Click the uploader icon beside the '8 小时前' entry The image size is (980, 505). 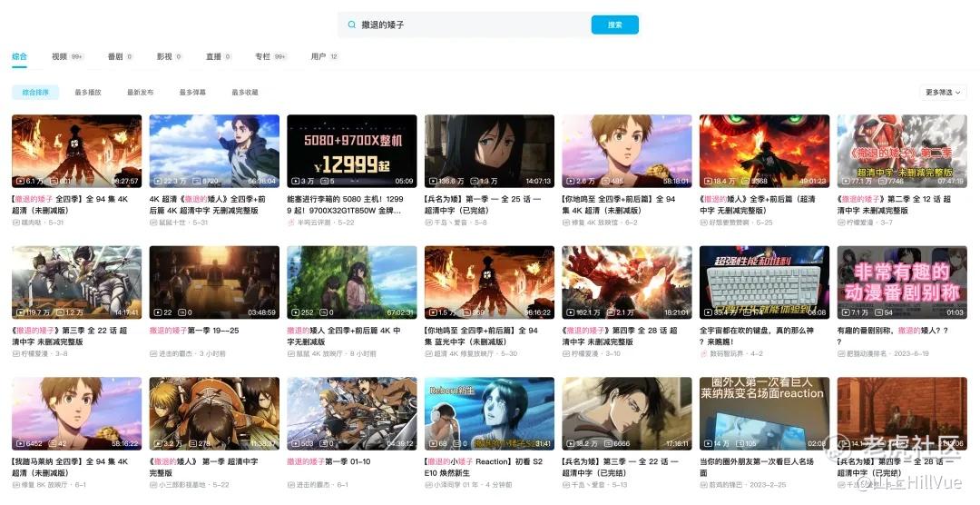(x=290, y=353)
